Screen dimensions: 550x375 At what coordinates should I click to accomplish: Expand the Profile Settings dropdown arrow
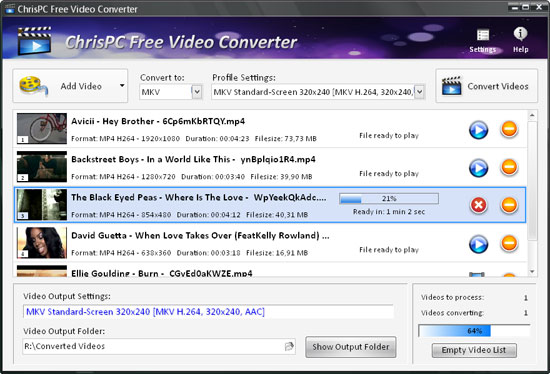[x=420, y=92]
